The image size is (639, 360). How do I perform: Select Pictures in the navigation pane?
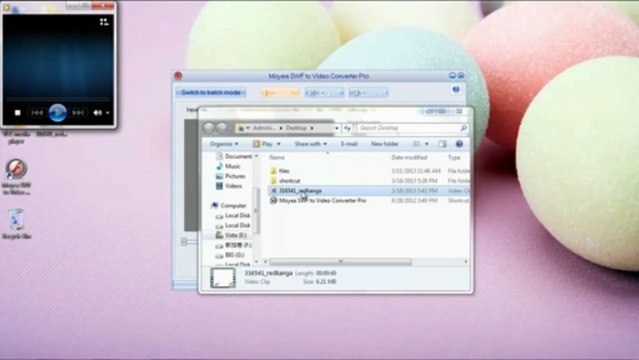[x=231, y=176]
